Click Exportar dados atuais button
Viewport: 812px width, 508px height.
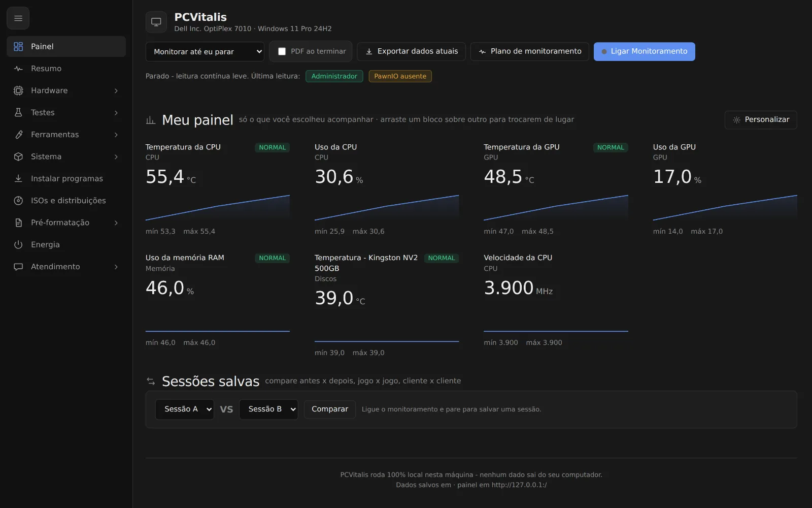[x=412, y=51]
